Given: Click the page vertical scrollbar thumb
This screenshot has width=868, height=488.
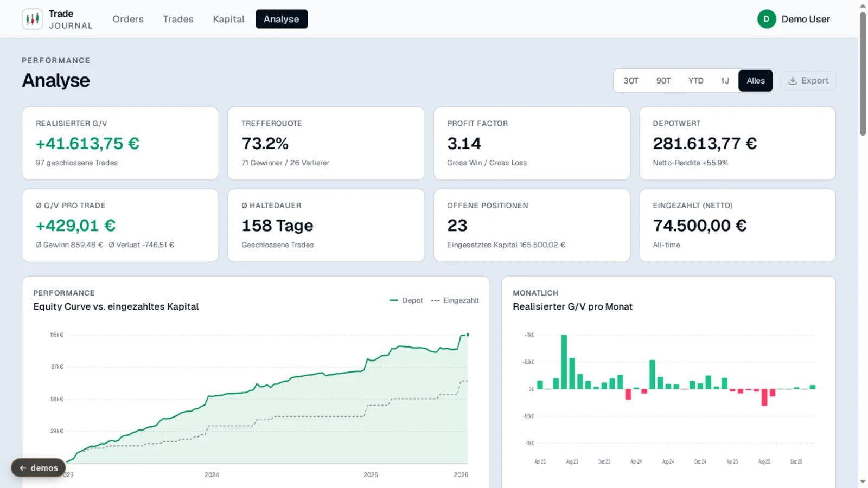Looking at the screenshot, I should pyautogui.click(x=863, y=74).
